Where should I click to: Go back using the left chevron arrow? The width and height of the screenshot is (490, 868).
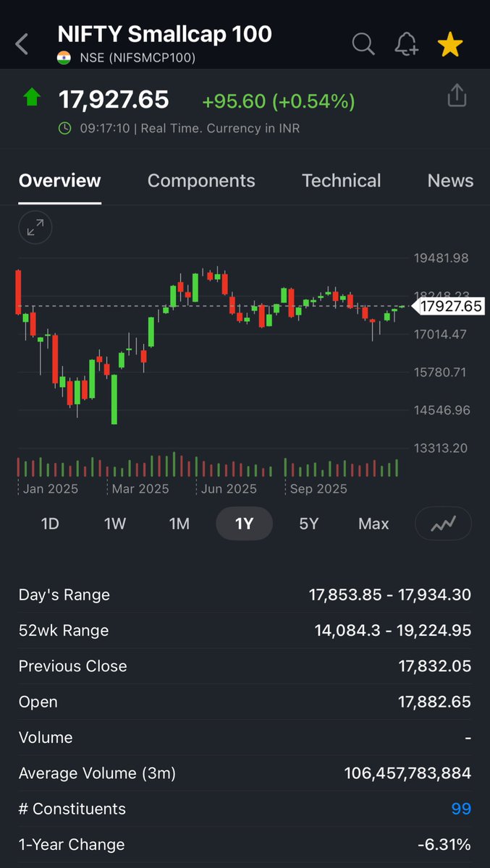coord(22,44)
